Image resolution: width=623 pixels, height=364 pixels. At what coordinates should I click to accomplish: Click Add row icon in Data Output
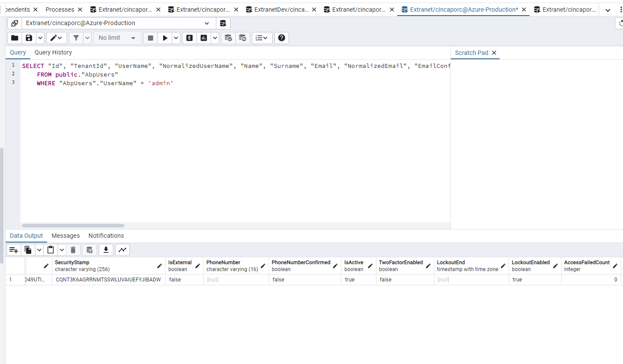click(13, 250)
